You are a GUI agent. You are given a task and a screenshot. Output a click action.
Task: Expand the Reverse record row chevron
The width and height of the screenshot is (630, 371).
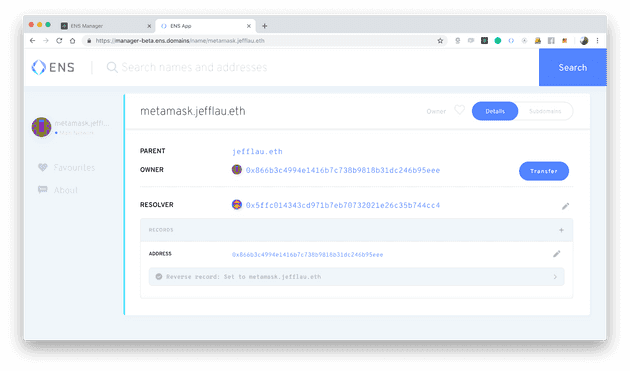point(555,277)
